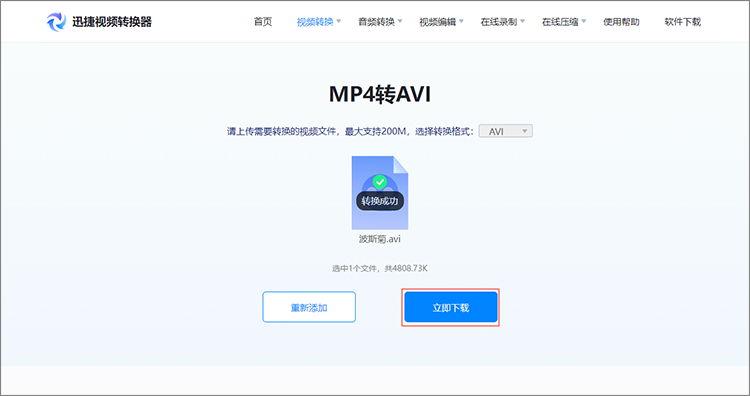
Task: Click the 重新添加 button
Action: pyautogui.click(x=309, y=307)
